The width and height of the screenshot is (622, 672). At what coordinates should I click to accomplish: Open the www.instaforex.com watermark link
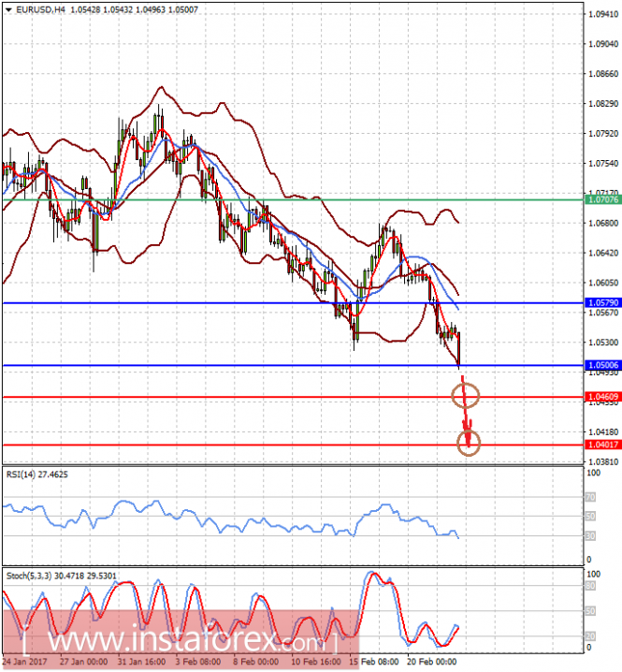180,641
